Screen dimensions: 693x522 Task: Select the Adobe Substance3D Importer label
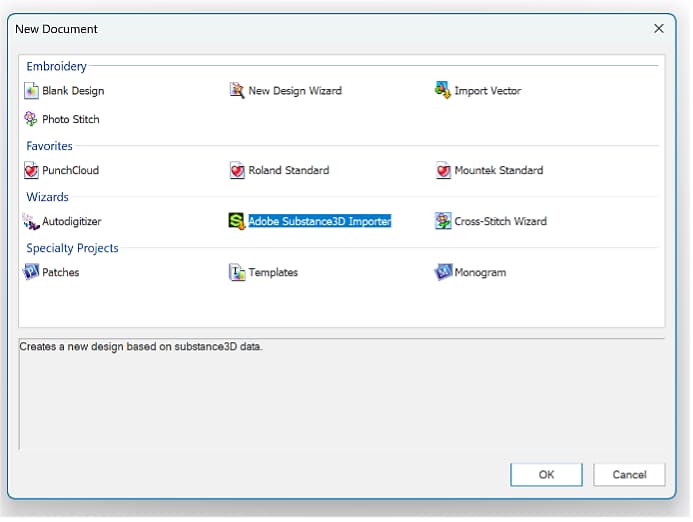pos(320,222)
